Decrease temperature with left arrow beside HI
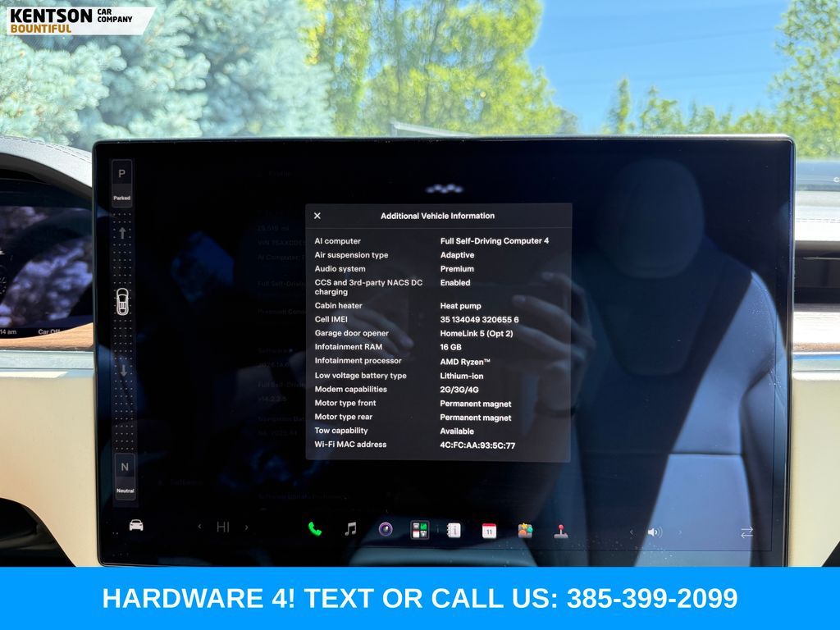 (200, 527)
